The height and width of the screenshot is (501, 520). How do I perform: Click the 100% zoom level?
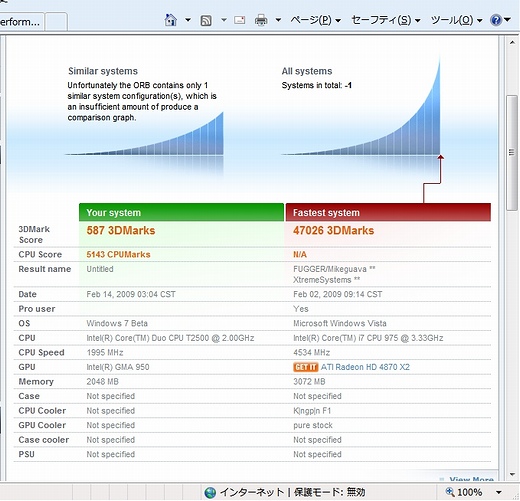click(470, 492)
